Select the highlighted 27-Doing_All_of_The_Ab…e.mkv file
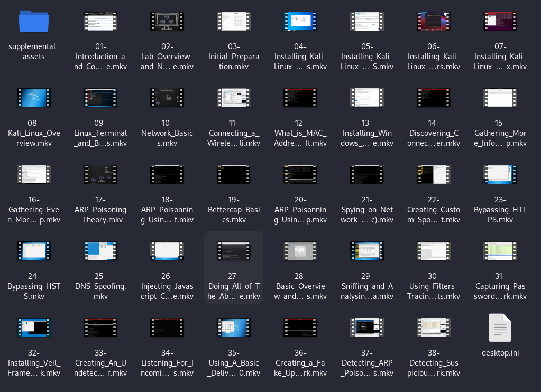 233,251
